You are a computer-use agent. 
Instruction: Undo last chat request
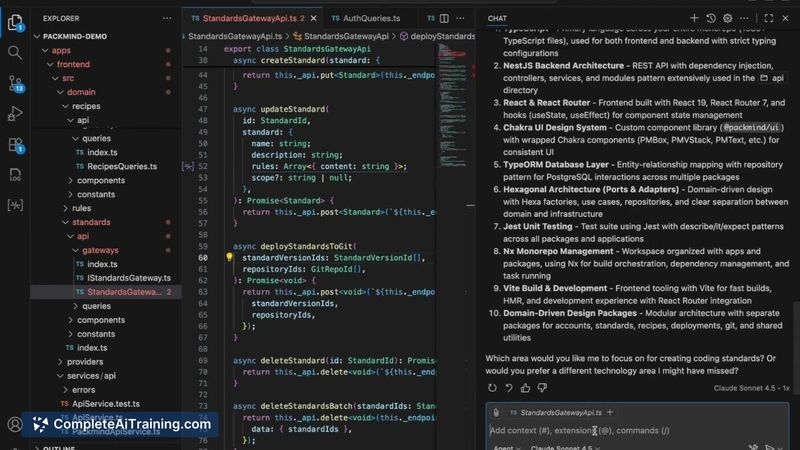pos(509,388)
